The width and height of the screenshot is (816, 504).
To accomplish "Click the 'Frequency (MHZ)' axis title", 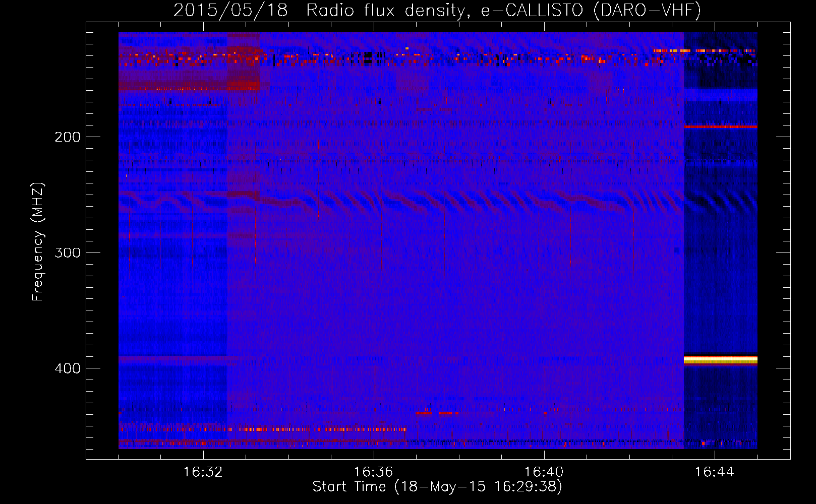I will tap(38, 242).
